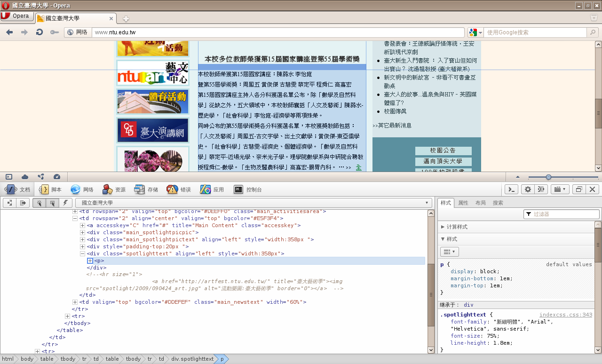
Task: Open Dragonfly settings gear
Action: 528,189
